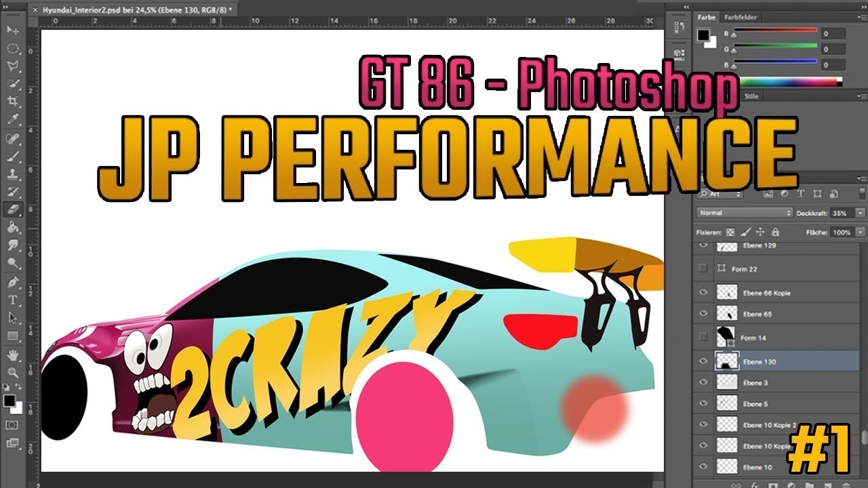Lock image pixels with brush icon
This screenshot has height=488, width=868.
coord(746,232)
